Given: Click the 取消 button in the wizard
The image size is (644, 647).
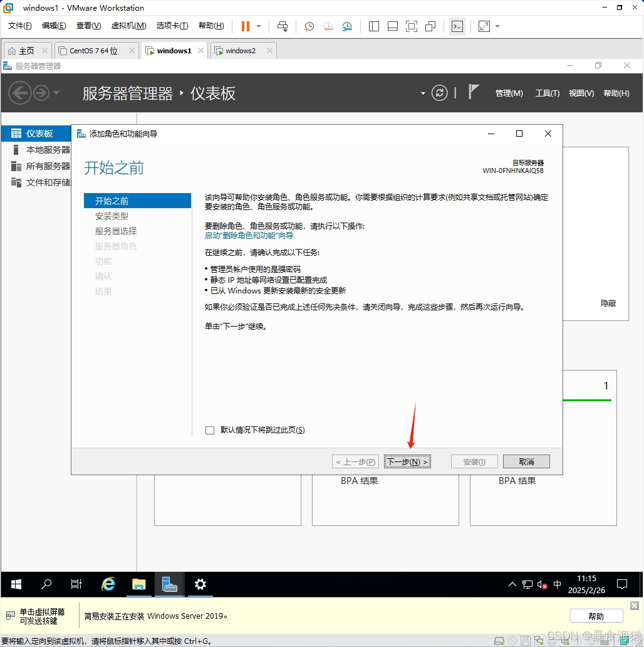Looking at the screenshot, I should tap(526, 461).
